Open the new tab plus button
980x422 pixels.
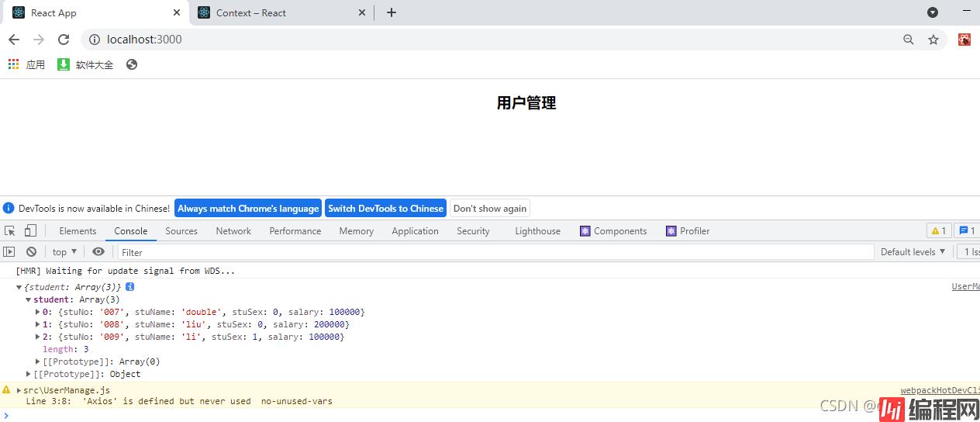coord(392,12)
